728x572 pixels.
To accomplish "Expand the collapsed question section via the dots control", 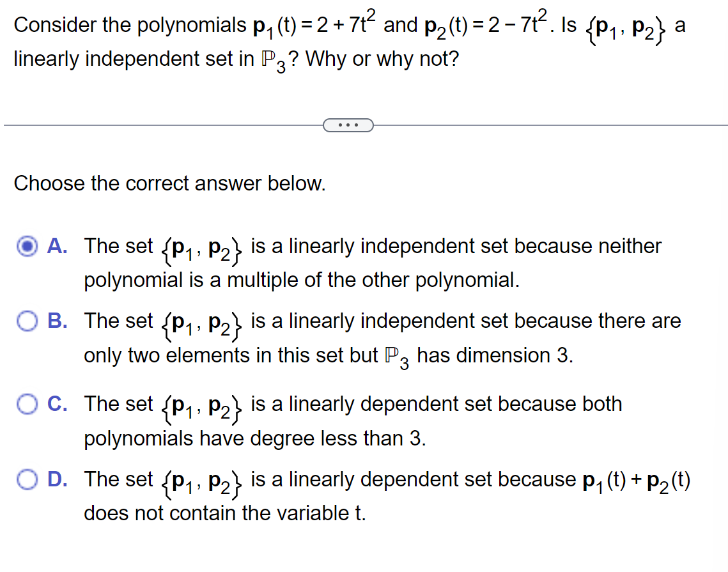I will (x=348, y=125).
